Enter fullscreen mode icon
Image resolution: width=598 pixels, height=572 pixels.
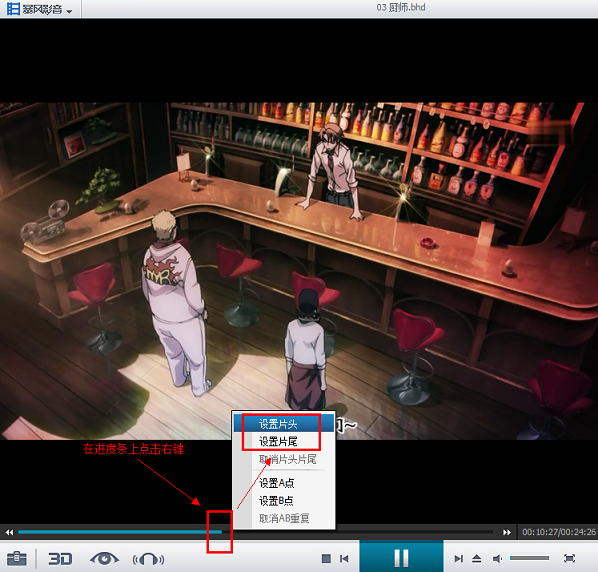click(x=569, y=559)
